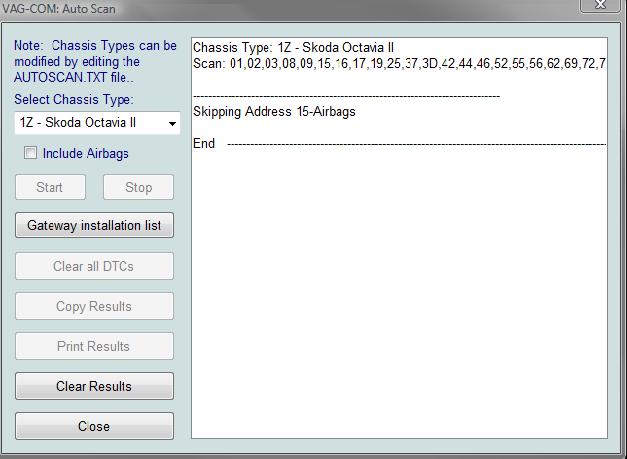Screen dimensions: 627x459
Task: Click the Stop button
Action: pyautogui.click(x=138, y=187)
